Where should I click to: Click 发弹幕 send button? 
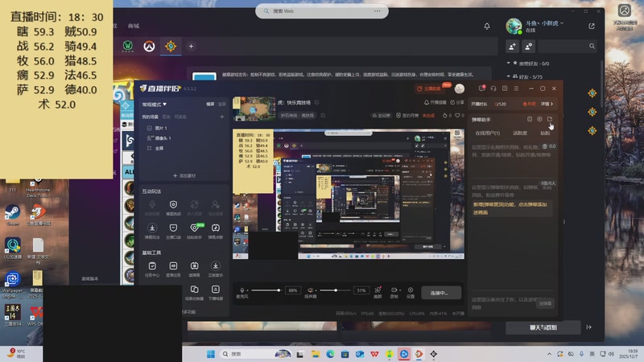[545, 303]
